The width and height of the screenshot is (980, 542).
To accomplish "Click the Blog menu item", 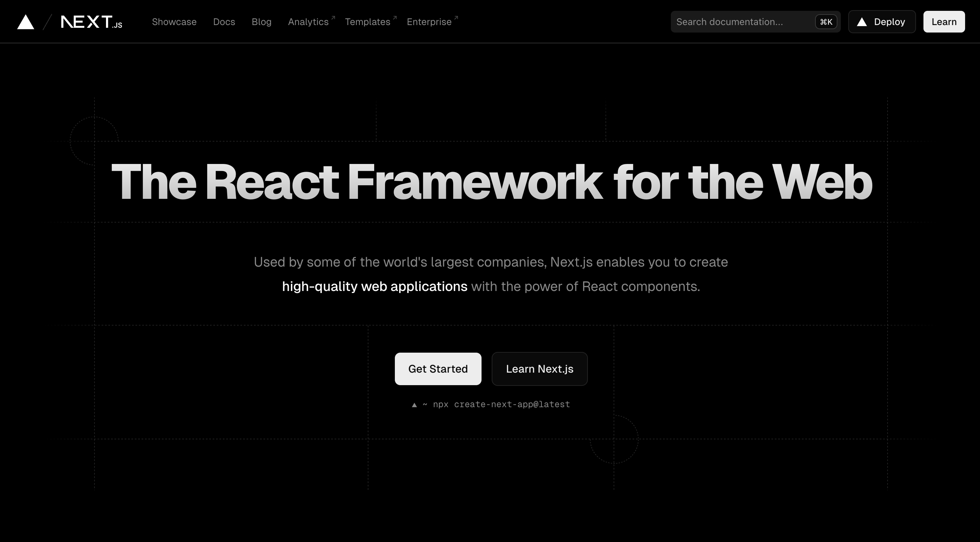I will pyautogui.click(x=261, y=21).
